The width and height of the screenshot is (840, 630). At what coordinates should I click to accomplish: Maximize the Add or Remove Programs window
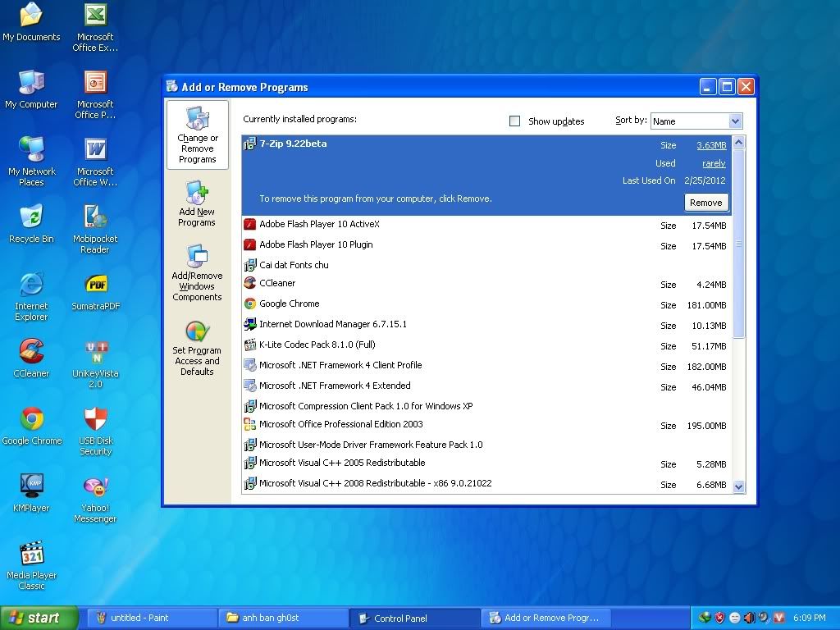727,87
